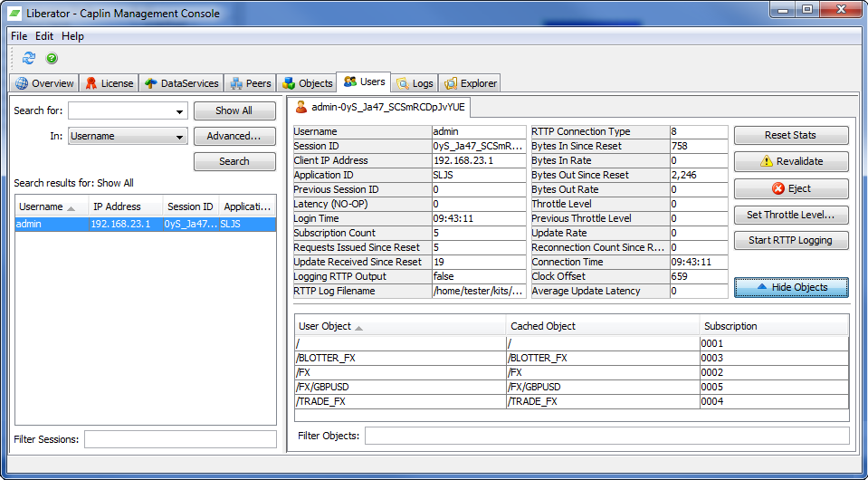
Task: Sort by User Object column header
Action: (x=400, y=326)
